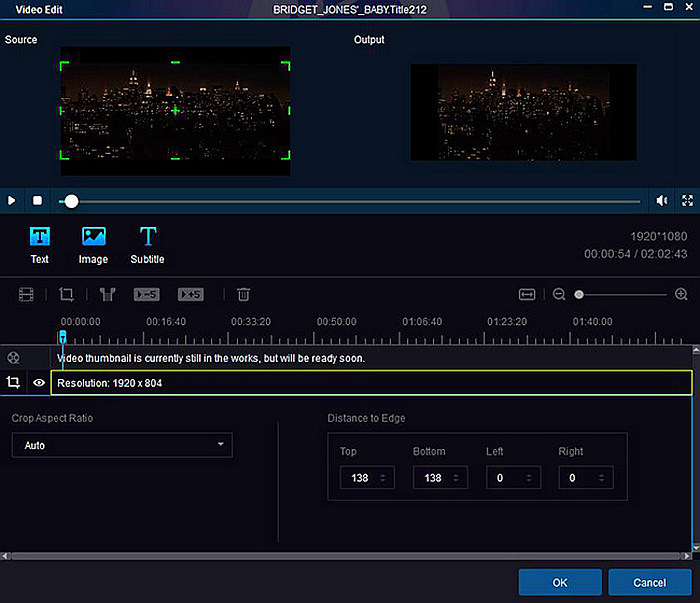
Task: Adjust the Right value stepper
Action: pyautogui.click(x=601, y=478)
